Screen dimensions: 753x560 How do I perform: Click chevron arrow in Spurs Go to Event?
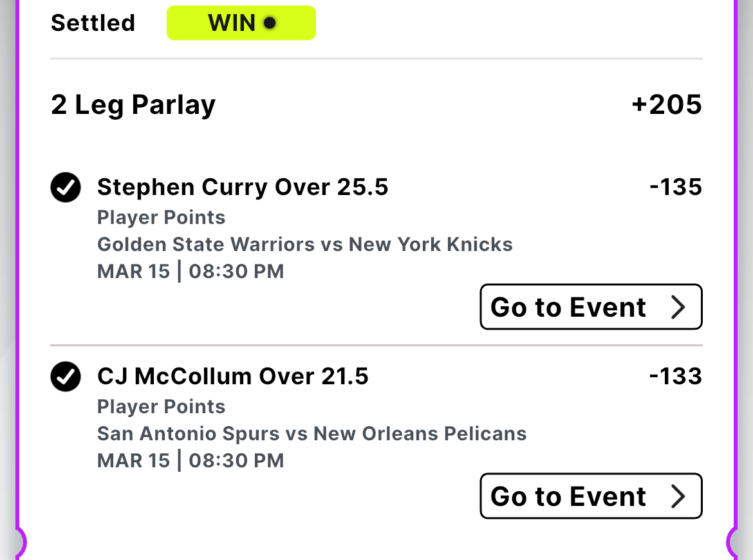678,496
